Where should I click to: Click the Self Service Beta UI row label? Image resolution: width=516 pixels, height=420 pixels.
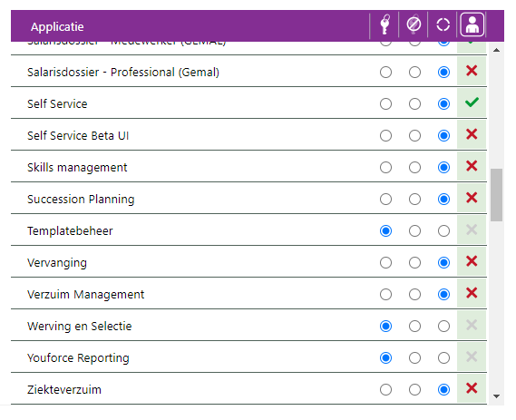pyautogui.click(x=78, y=135)
